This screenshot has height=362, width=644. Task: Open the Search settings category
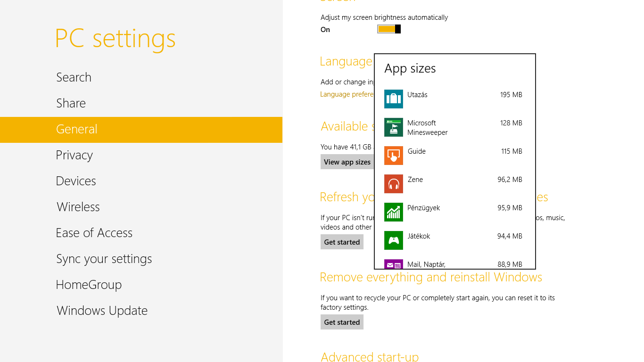pos(74,77)
